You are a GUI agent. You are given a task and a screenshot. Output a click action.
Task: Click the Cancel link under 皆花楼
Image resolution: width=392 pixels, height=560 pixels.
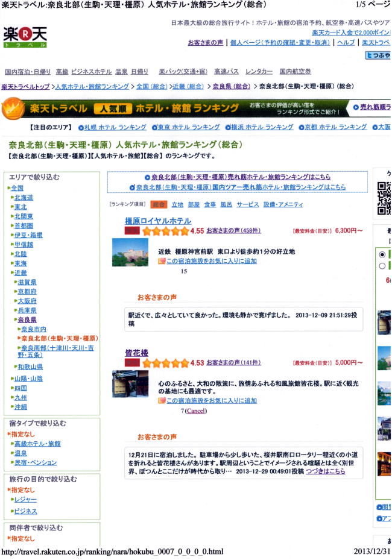196,411
